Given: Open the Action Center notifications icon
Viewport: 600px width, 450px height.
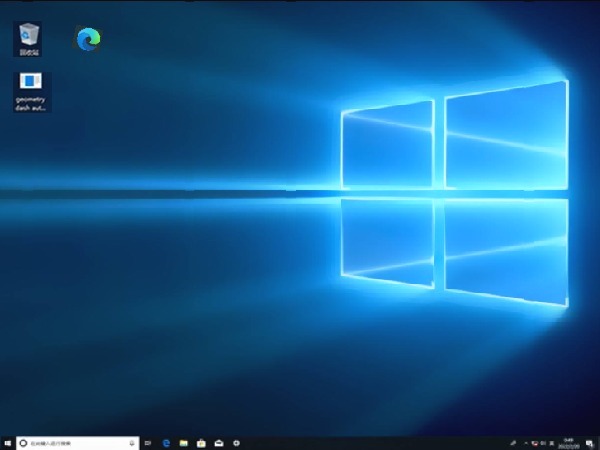Looking at the screenshot, I should (x=589, y=443).
